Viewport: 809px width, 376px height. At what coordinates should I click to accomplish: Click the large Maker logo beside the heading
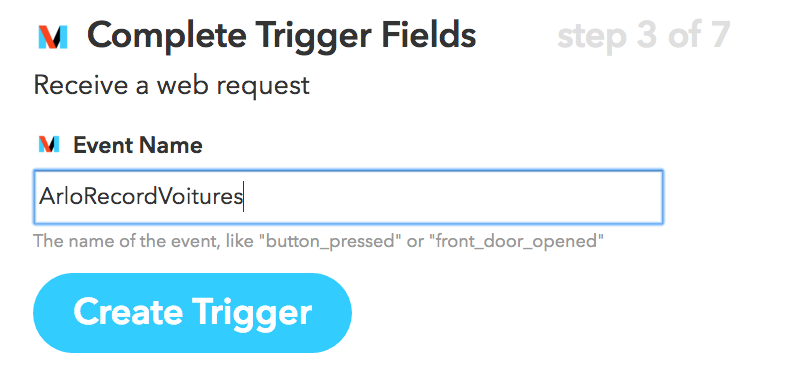pos(53,37)
